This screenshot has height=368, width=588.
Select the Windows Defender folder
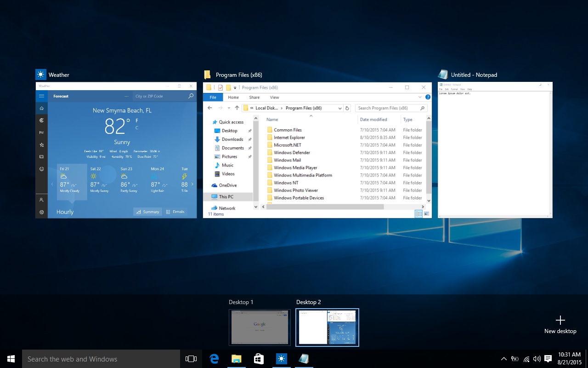(292, 153)
